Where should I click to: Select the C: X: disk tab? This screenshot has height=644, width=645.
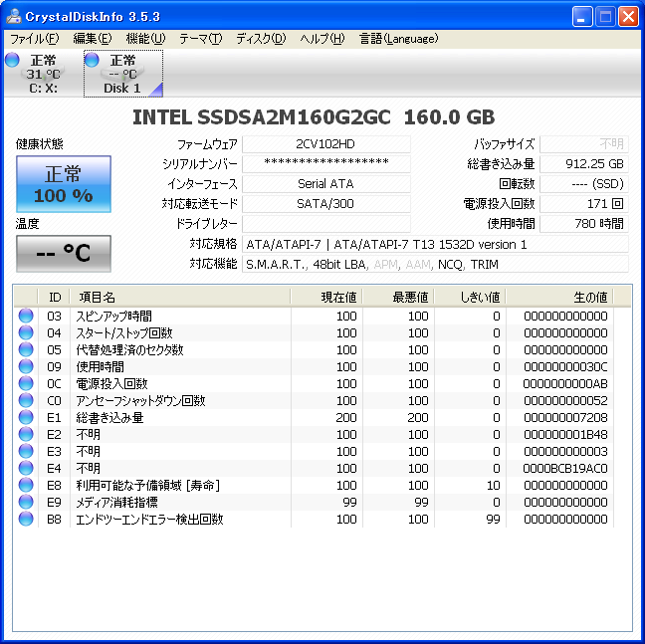pyautogui.click(x=43, y=74)
